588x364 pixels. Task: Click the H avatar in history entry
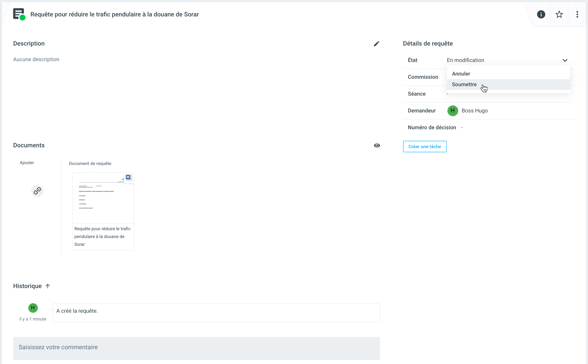(33, 308)
